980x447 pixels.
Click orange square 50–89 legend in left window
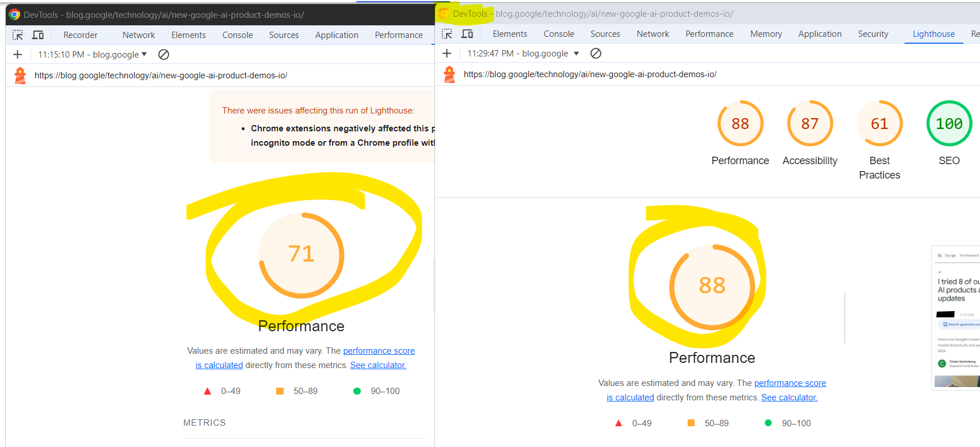click(x=297, y=391)
